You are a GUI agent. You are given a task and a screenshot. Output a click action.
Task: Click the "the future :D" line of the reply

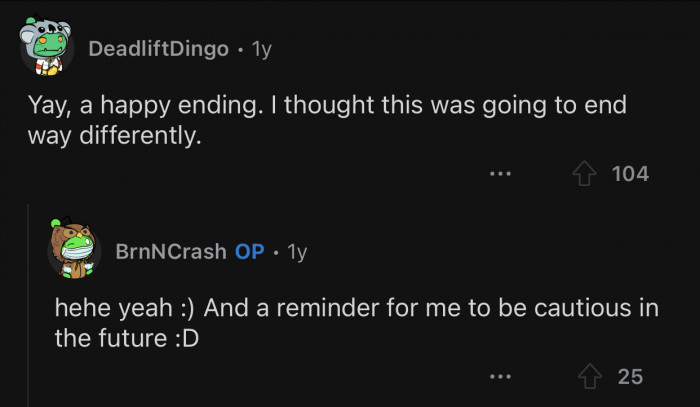[x=127, y=338]
